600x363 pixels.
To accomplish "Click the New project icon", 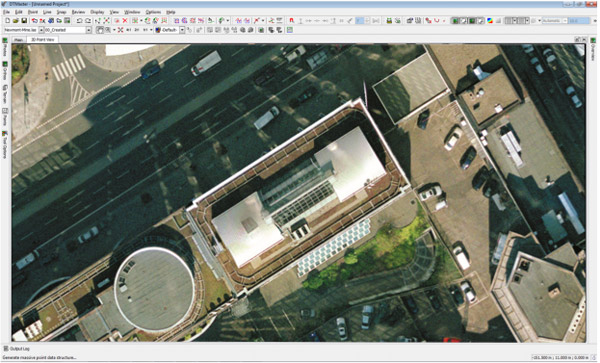I will coord(7,21).
